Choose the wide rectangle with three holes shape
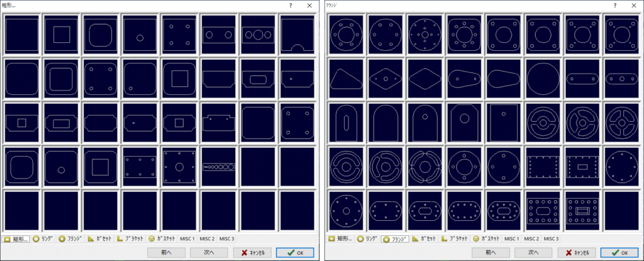This screenshot has height=261, width=644. click(258, 35)
